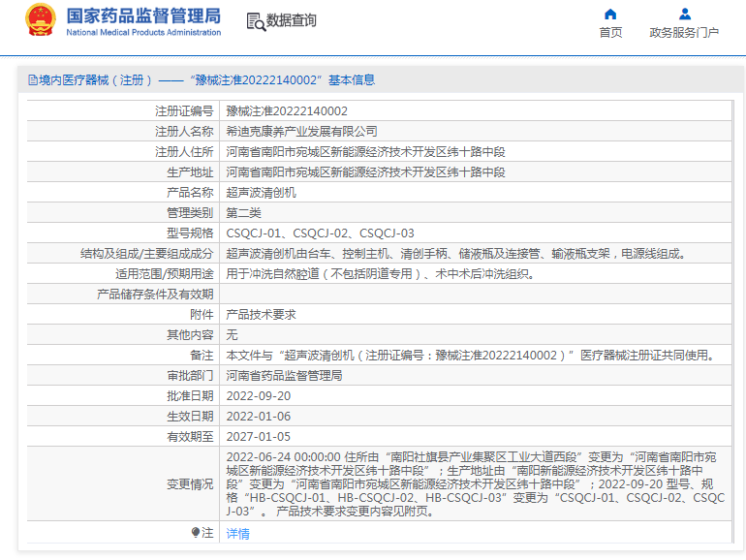Click the 生产地址 address value
Image resolution: width=746 pixels, height=560 pixels.
click(x=365, y=172)
